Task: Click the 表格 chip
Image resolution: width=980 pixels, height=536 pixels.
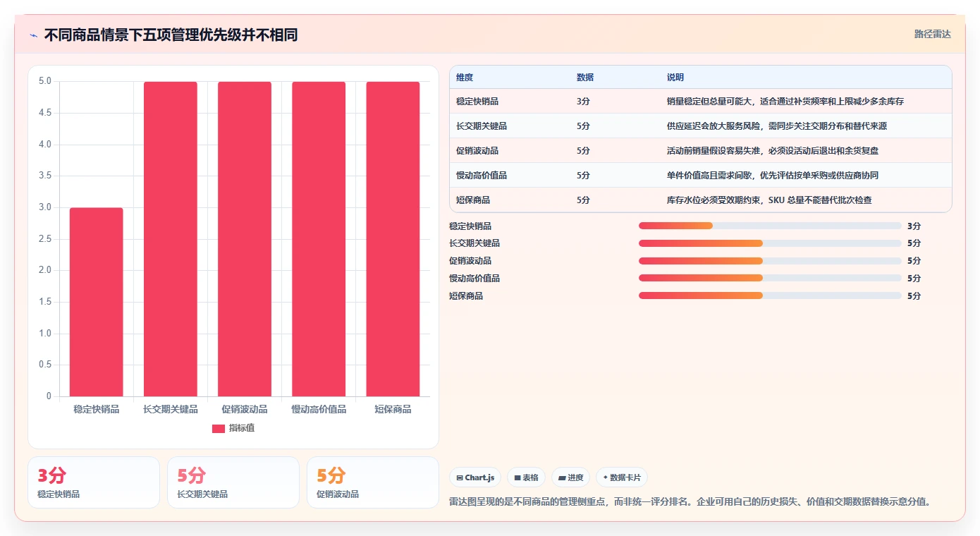Action: [x=526, y=477]
